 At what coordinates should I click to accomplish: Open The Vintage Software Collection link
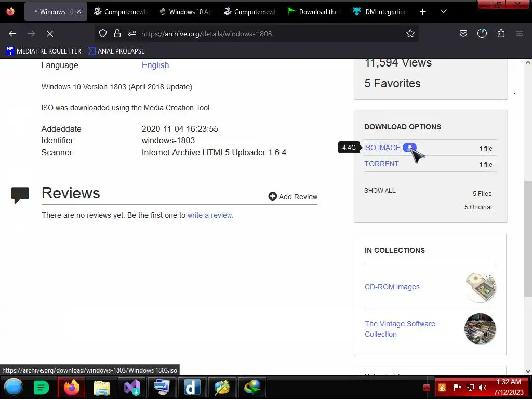400,329
